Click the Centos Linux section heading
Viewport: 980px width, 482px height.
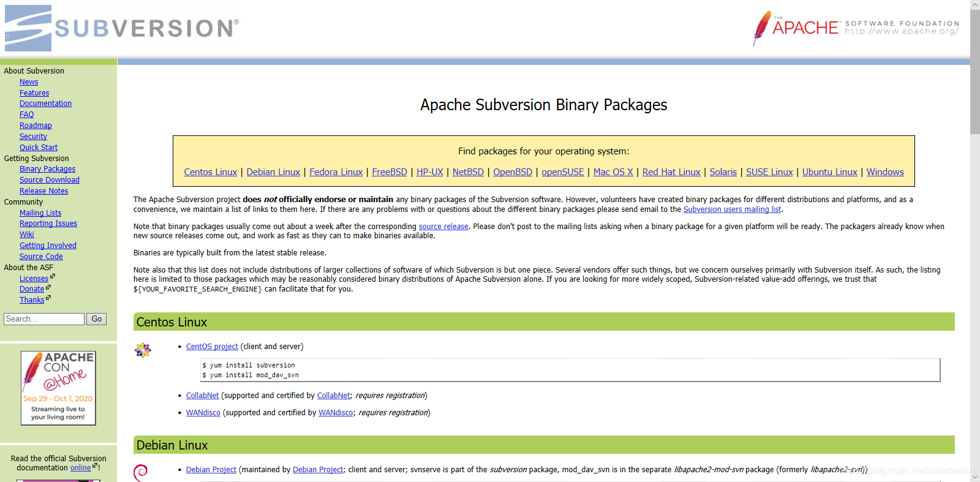tap(171, 322)
